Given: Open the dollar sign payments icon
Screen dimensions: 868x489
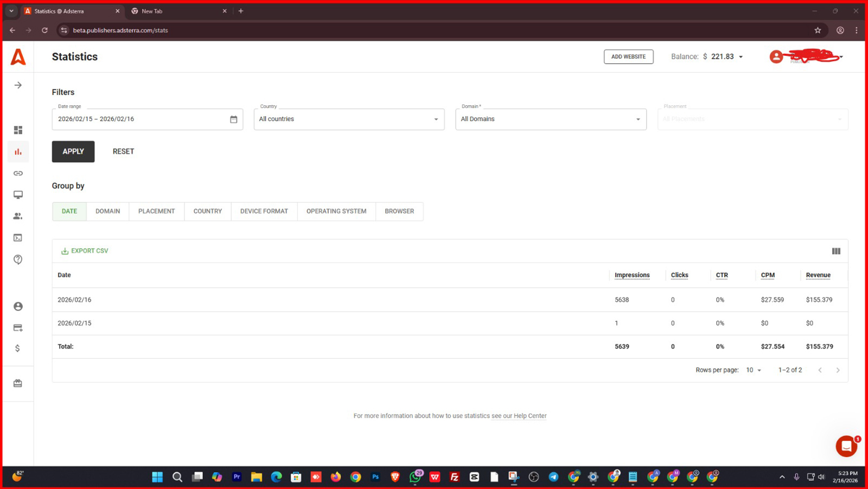Looking at the screenshot, I should (18, 348).
